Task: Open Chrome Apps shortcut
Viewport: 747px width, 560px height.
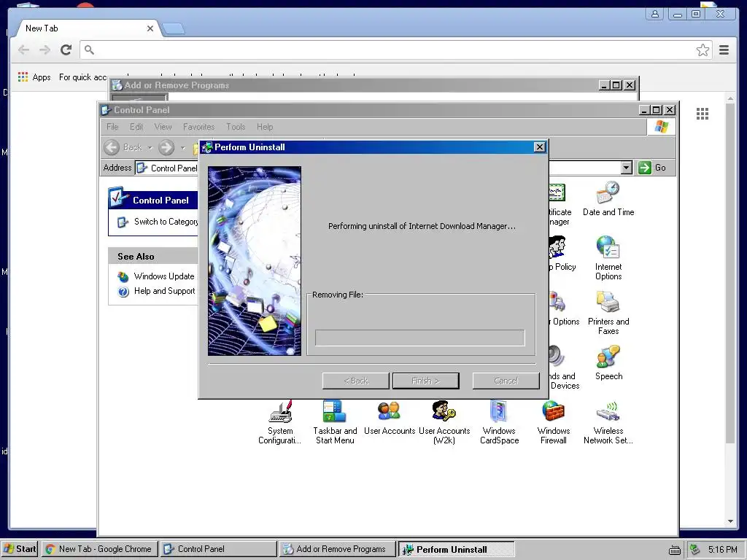Action: (34, 77)
